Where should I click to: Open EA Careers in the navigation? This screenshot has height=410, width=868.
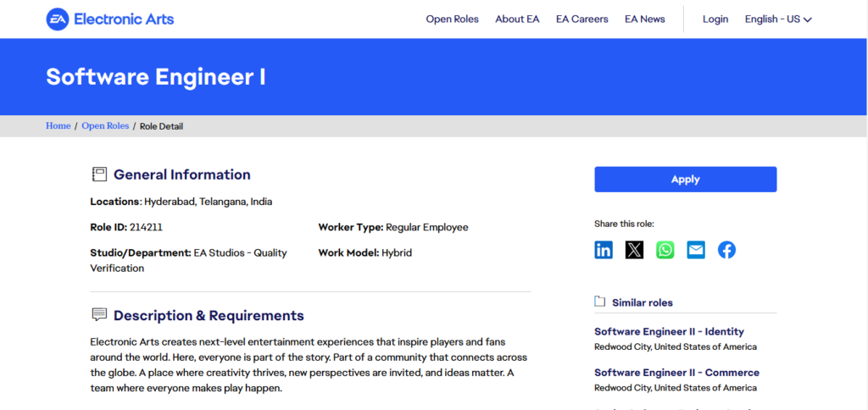click(x=581, y=19)
